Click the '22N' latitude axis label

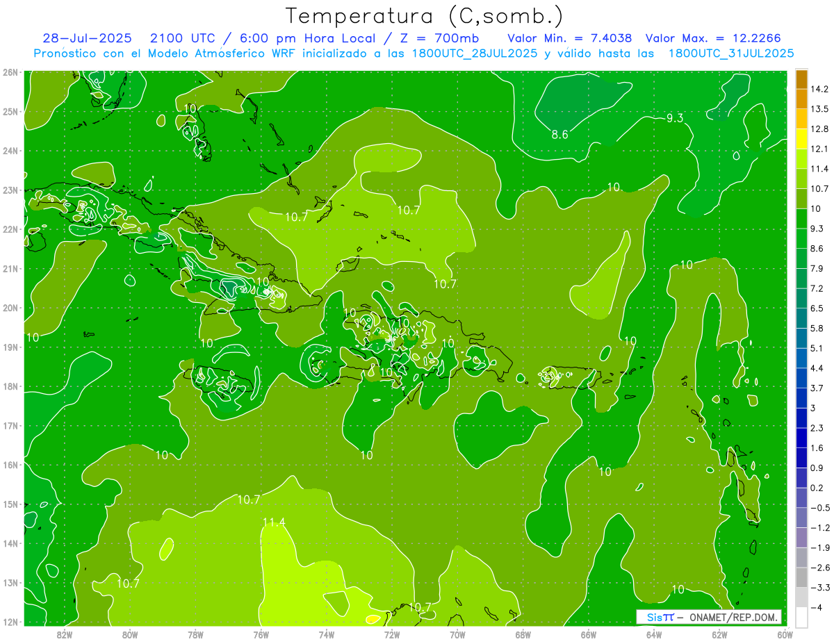click(x=10, y=229)
